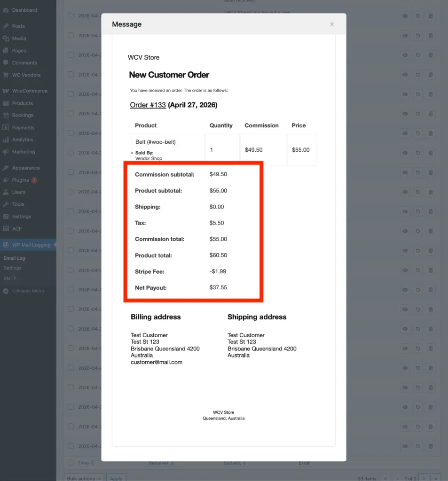
Task: Sort the log by the Time column
Action: pyautogui.click(x=86, y=463)
